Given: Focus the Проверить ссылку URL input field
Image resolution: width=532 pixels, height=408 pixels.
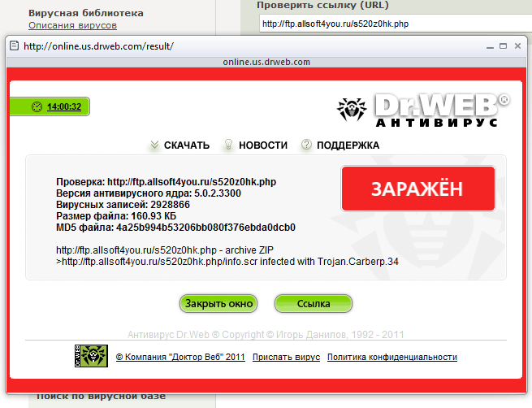Looking at the screenshot, I should (396, 24).
